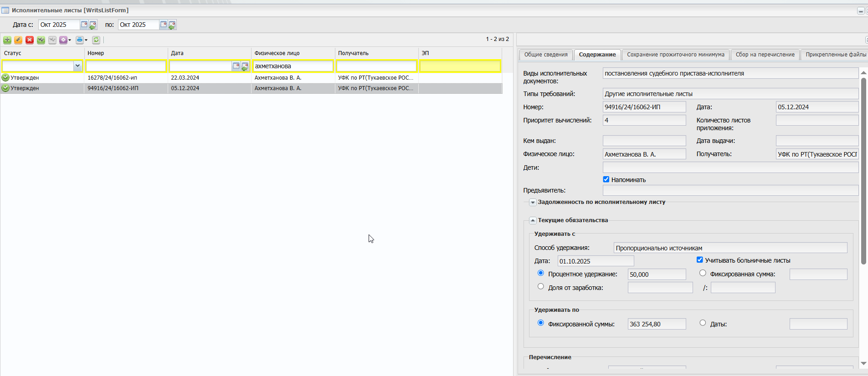The width and height of the screenshot is (868, 376).
Task: Click the right panel vertical scrollbar thumb
Action: click(x=863, y=171)
